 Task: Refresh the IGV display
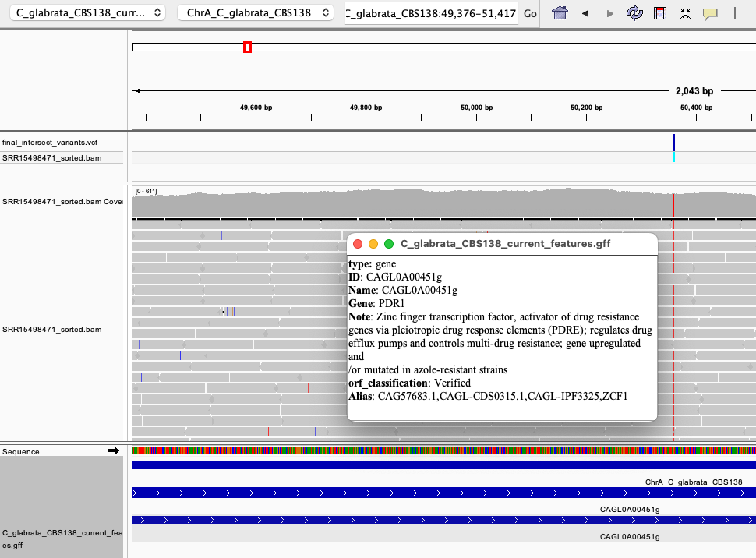click(x=634, y=13)
